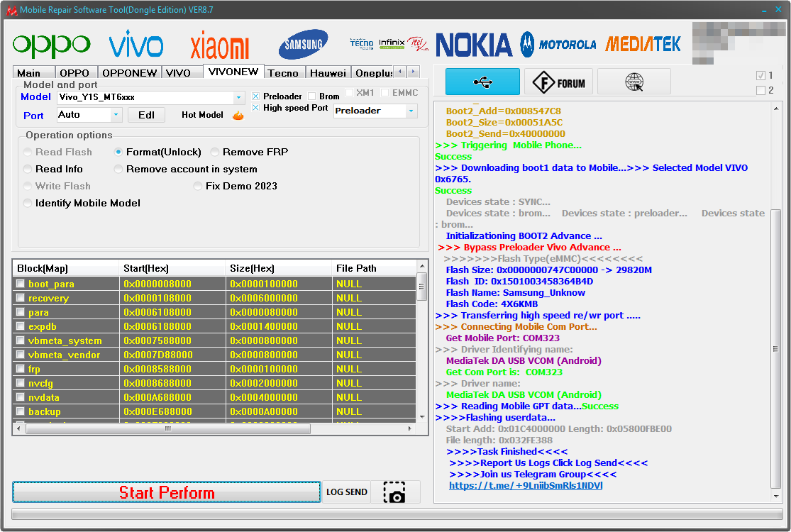Click the progress bar at the bottom
The width and height of the screenshot is (791, 532).
(x=397, y=514)
